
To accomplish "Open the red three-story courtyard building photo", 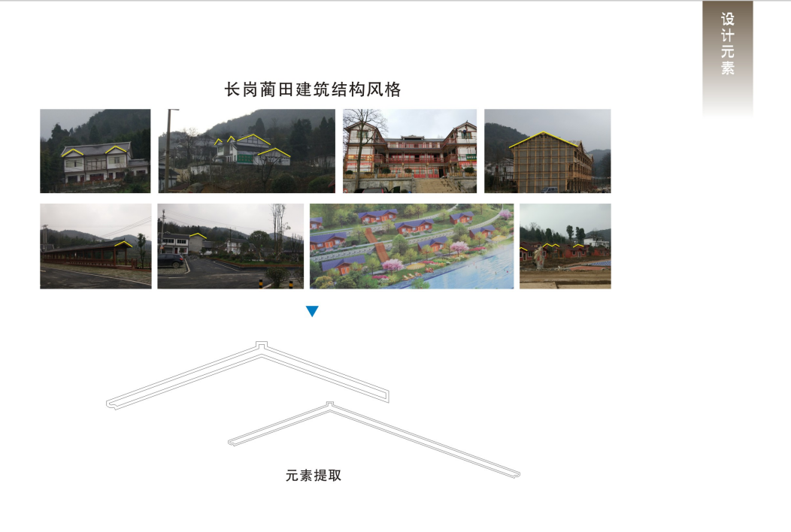I will click(x=410, y=151).
